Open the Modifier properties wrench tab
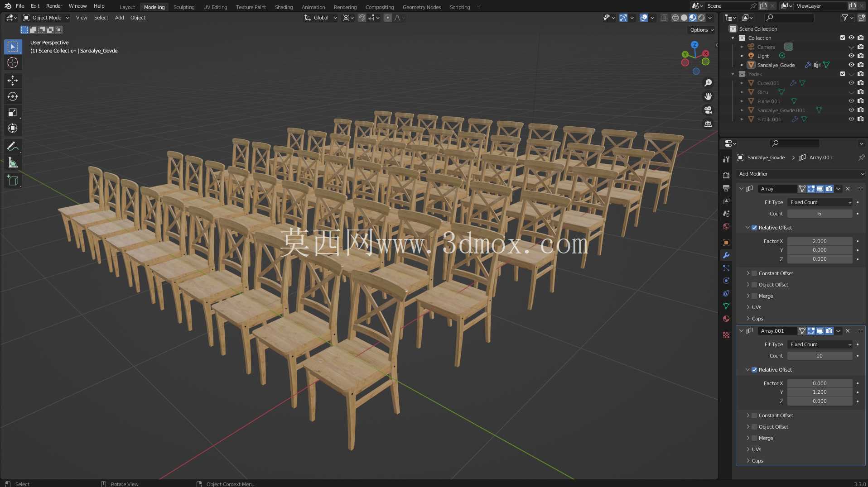The image size is (868, 487). coord(726,255)
